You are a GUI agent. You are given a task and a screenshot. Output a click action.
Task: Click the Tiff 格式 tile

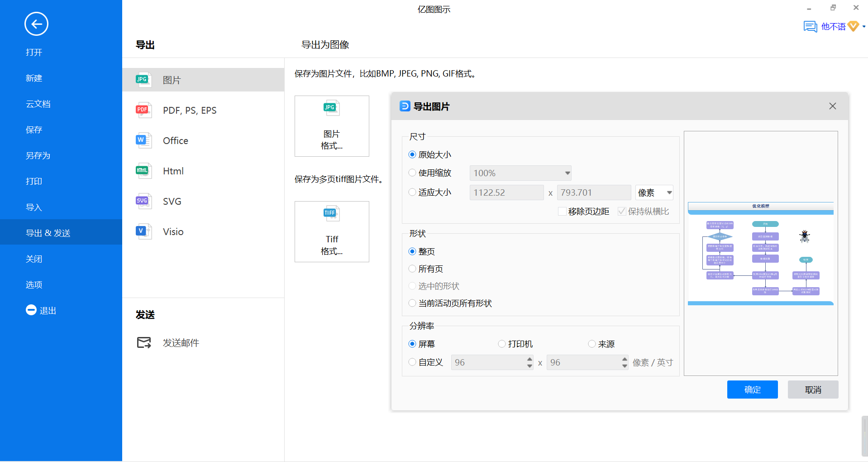(x=332, y=231)
